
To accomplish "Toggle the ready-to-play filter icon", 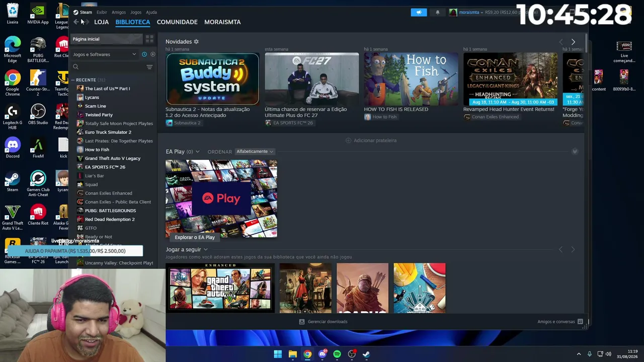I will [x=153, y=54].
